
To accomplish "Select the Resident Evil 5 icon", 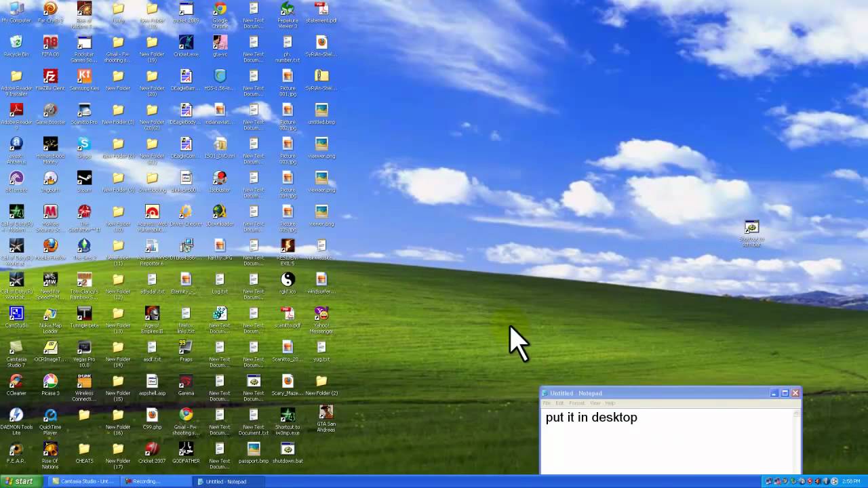I will [x=288, y=253].
